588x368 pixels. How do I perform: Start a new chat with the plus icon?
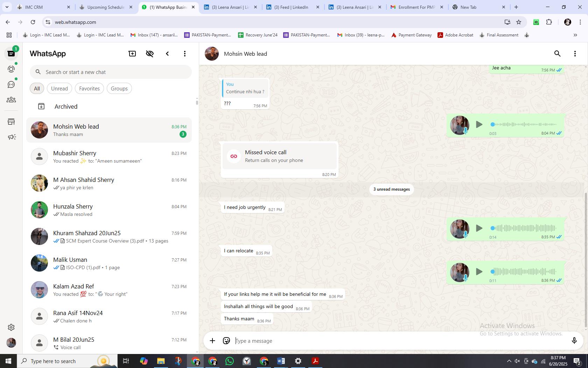pos(132,54)
